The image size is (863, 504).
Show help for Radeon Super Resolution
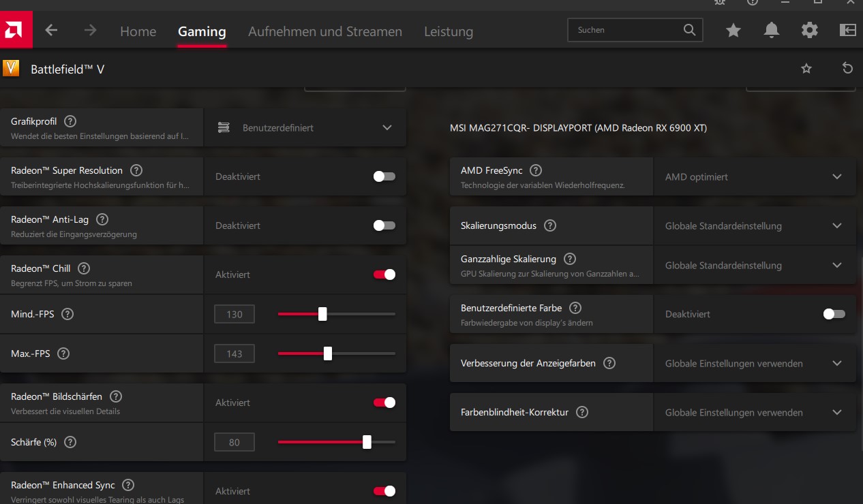pyautogui.click(x=136, y=170)
